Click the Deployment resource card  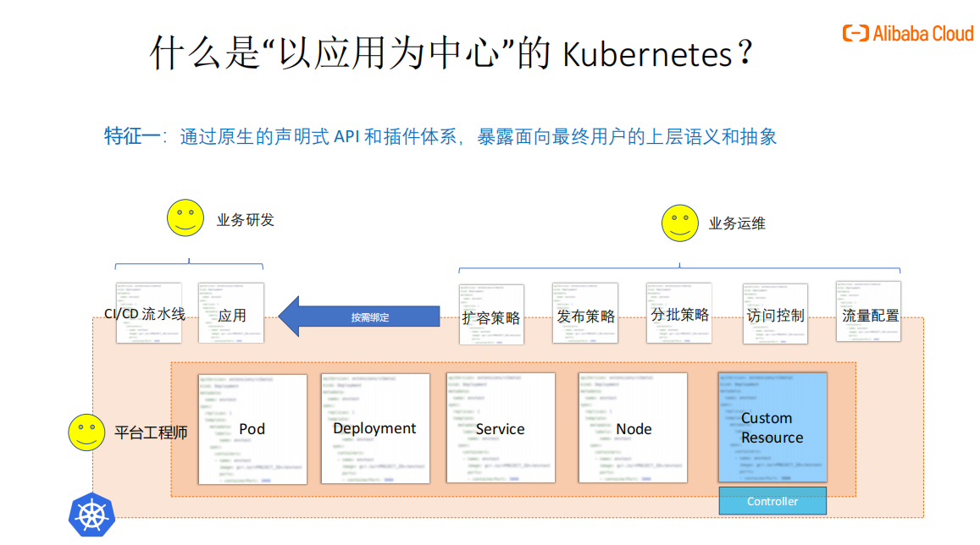tap(375, 428)
